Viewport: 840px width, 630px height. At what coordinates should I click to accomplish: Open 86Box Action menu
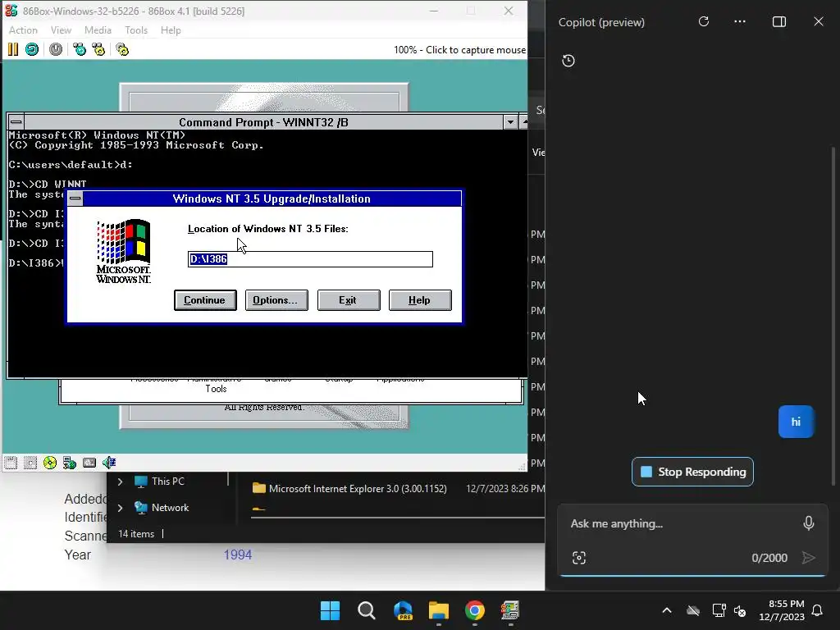point(23,30)
